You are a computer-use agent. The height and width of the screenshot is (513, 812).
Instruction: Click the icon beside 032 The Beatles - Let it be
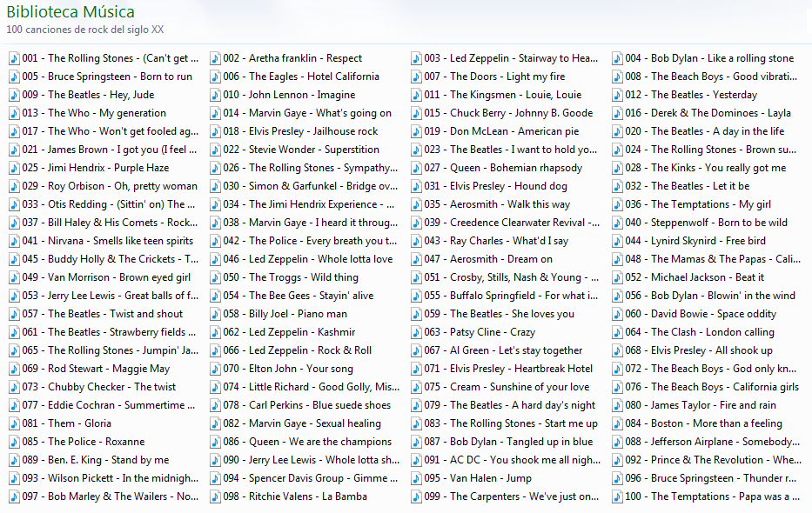click(x=617, y=187)
